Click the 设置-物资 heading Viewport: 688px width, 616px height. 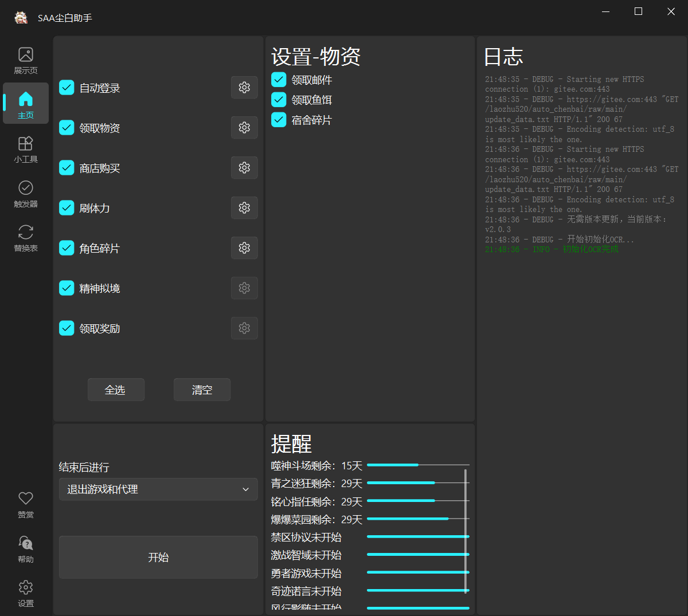pos(316,57)
